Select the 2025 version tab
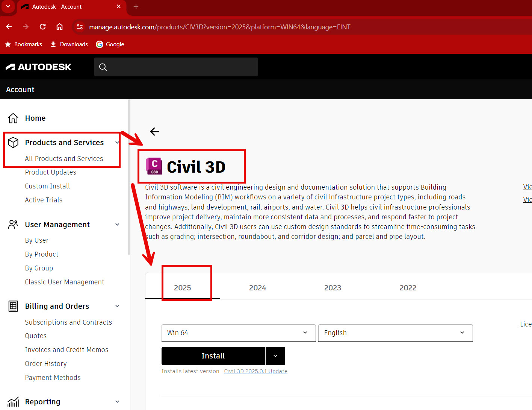The height and width of the screenshot is (410, 532). (x=183, y=288)
